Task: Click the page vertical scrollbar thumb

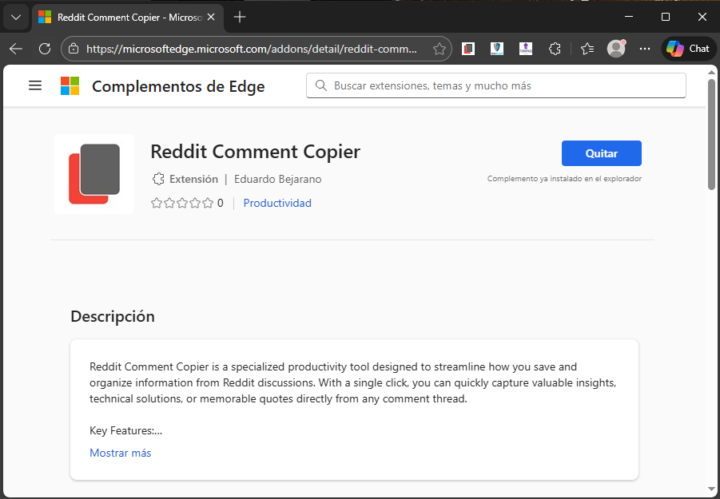Action: (711, 134)
